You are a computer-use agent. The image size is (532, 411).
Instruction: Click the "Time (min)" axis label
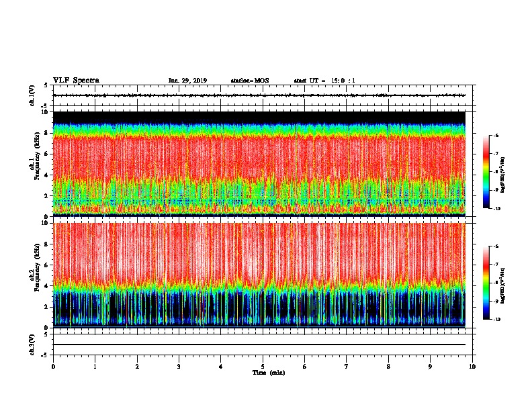[269, 373]
